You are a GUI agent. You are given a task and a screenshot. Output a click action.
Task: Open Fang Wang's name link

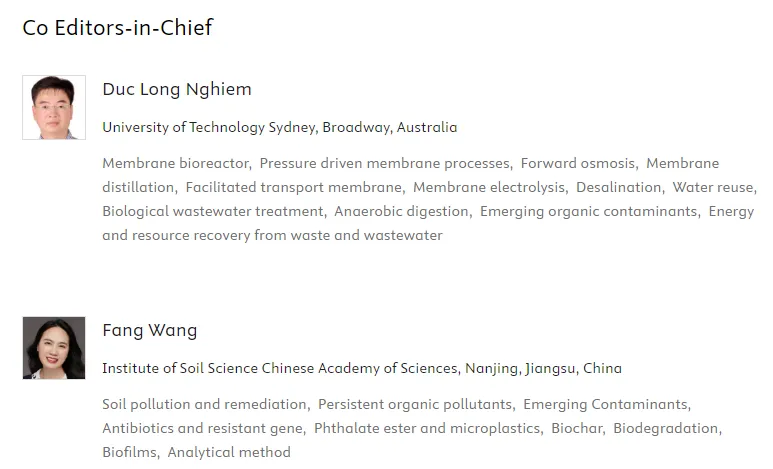pos(150,330)
